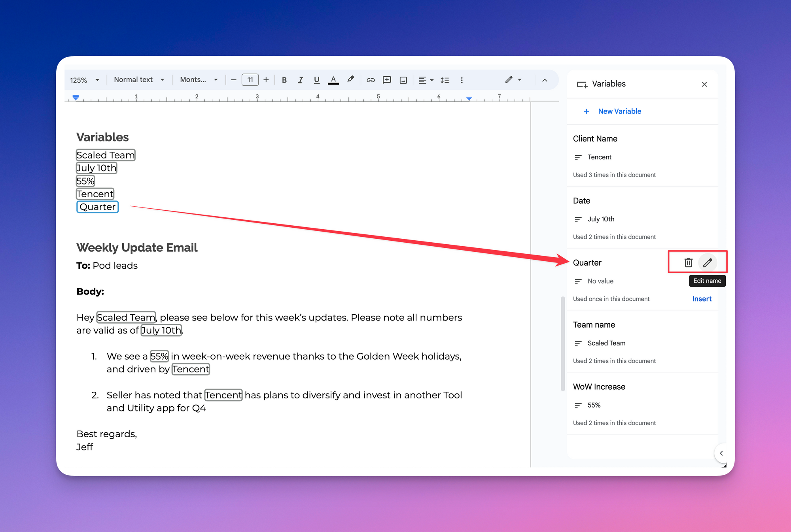791x532 pixels.
Task: Insert the Quarter variable
Action: click(x=702, y=299)
